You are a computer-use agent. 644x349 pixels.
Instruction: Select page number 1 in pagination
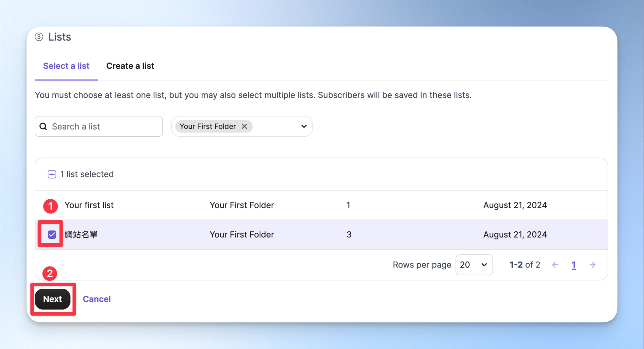tap(573, 265)
